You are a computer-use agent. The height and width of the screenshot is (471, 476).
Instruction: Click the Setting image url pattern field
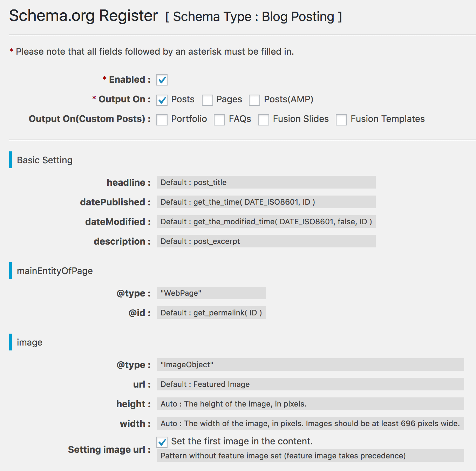310,456
